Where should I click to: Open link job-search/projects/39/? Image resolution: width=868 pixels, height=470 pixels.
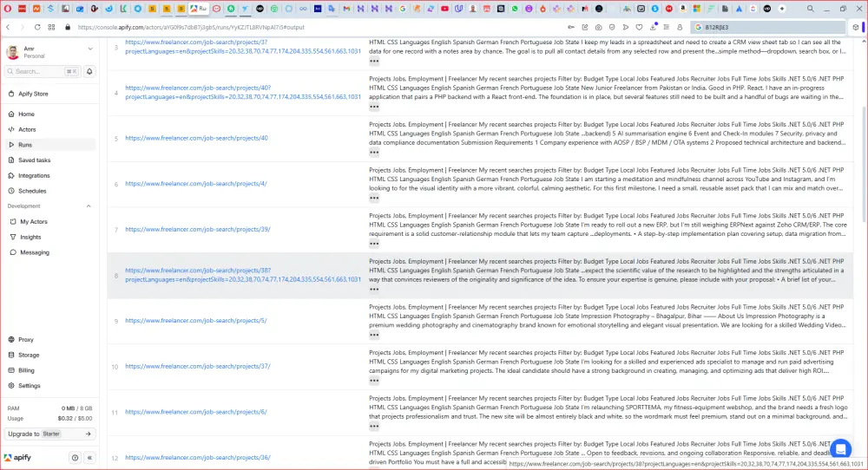(198, 230)
